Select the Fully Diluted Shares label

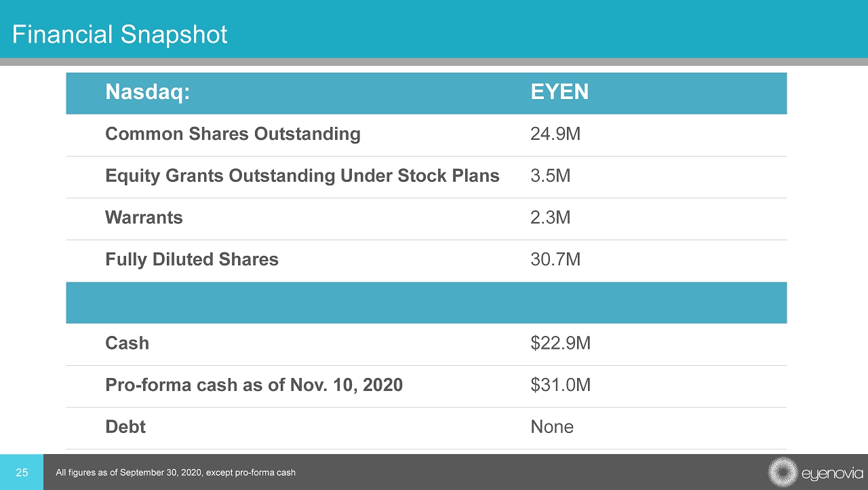192,259
